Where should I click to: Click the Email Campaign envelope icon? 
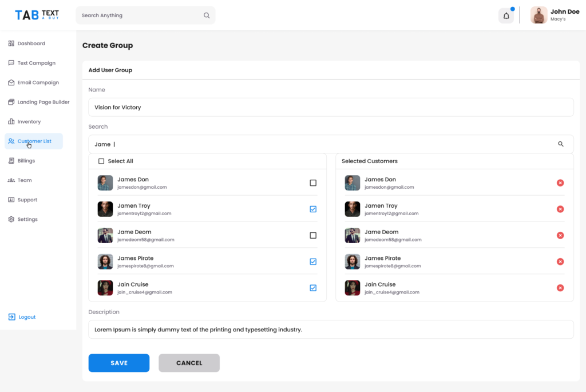point(11,82)
